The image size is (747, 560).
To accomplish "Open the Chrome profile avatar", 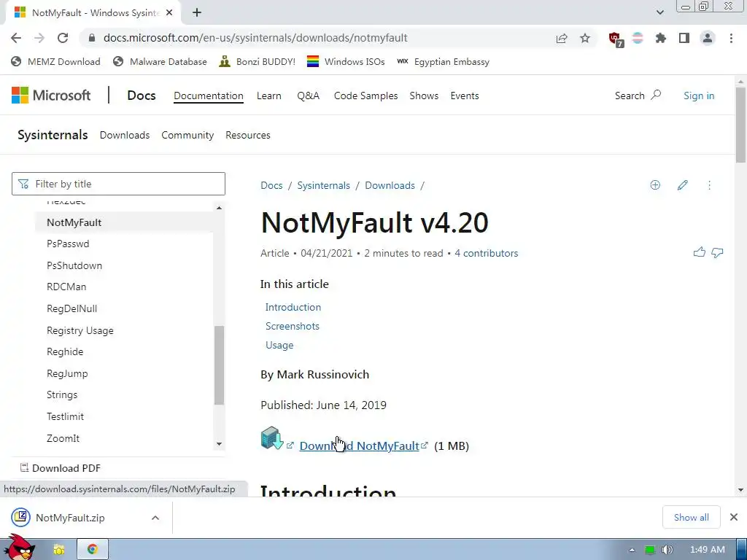I will (708, 38).
